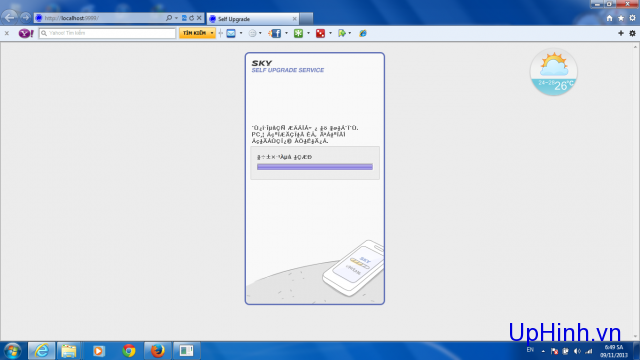Stop loading with the address bar X
640x360 pixels.
point(199,18)
